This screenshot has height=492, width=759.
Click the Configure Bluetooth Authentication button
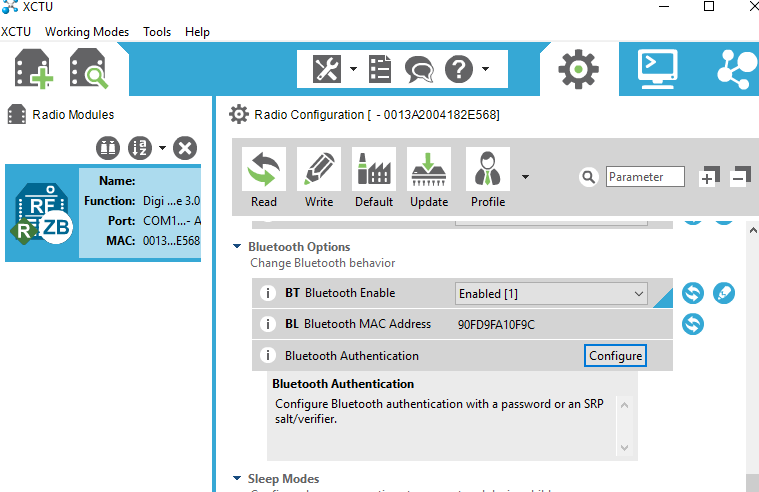click(x=615, y=355)
